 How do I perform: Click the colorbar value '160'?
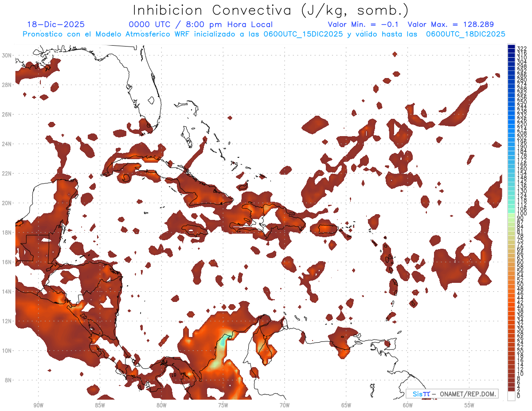522,169
